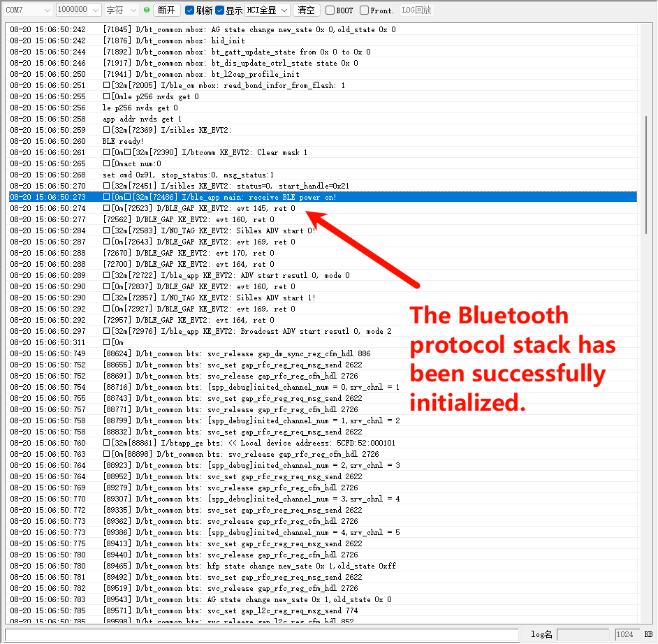The image size is (658, 644).
Task: Uncheck the 显示 display checkbox
Action: click(220, 10)
